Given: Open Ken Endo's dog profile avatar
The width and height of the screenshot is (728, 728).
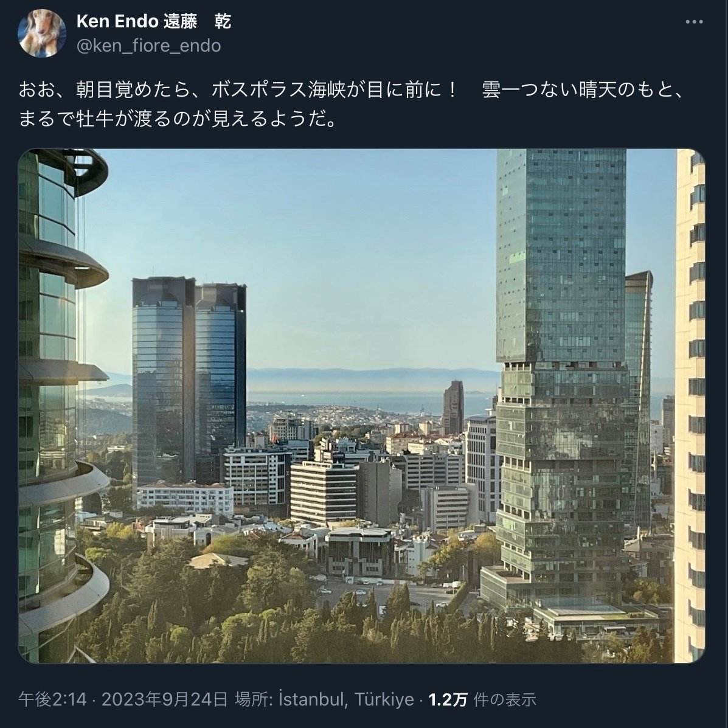Looking at the screenshot, I should pyautogui.click(x=42, y=33).
